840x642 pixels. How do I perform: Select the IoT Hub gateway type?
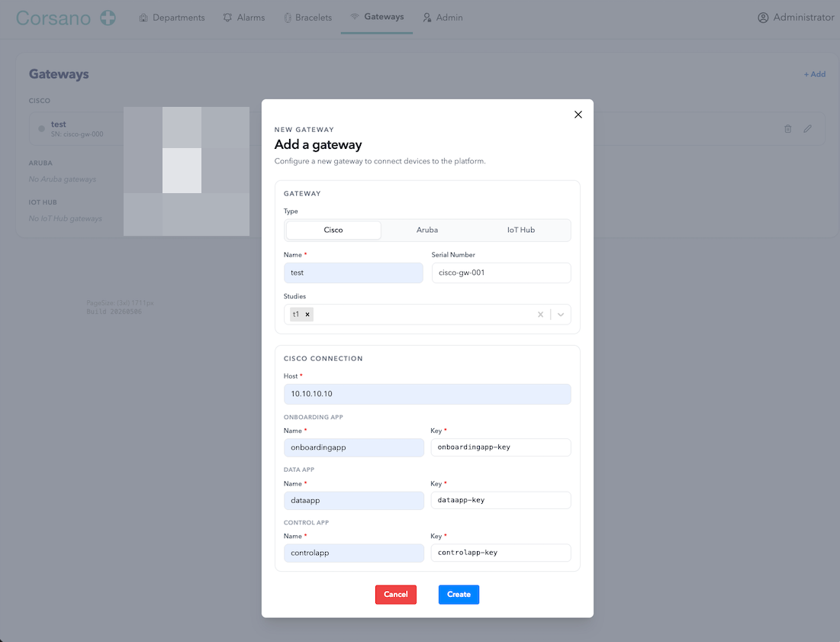pos(521,230)
